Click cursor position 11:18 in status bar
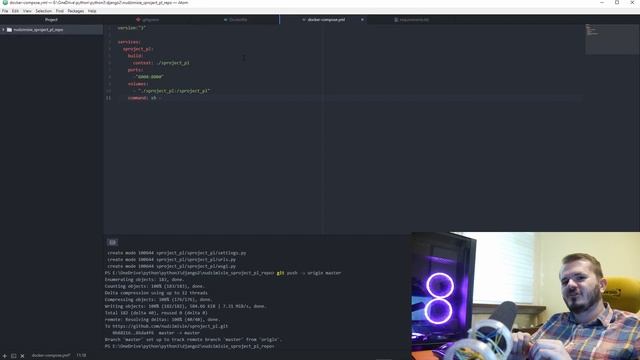Viewport: 640px width, 360px height. [x=81, y=356]
